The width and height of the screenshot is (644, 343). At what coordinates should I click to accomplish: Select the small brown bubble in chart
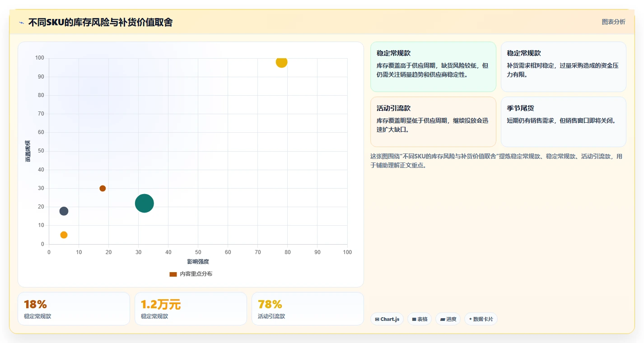103,188
